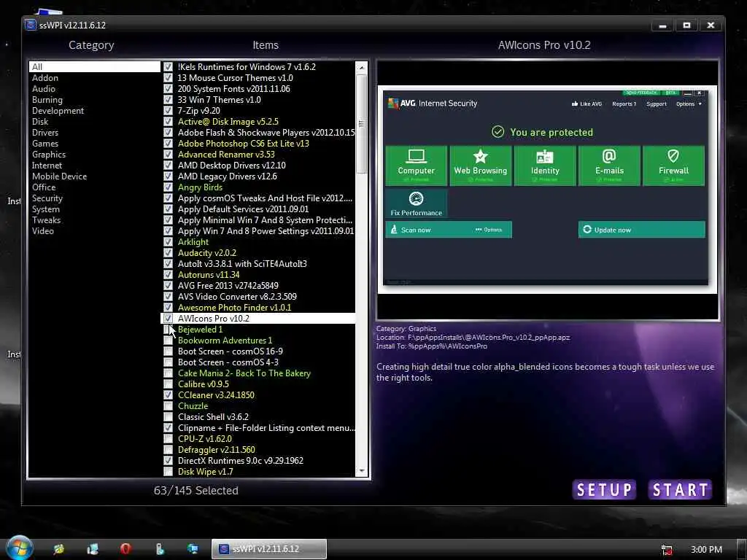
Task: Toggle Angry Birds checkbox
Action: point(169,187)
